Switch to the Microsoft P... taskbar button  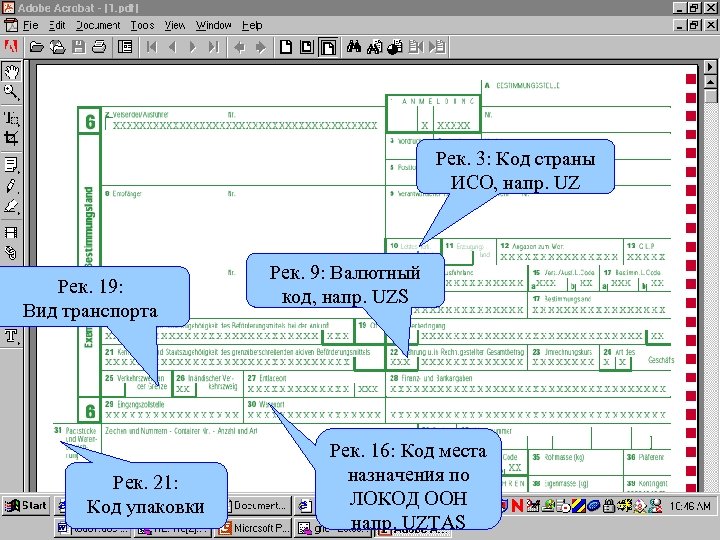254,529
